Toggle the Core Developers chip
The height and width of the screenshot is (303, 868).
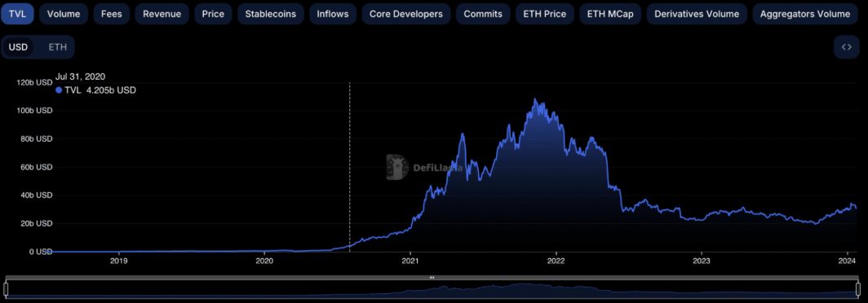[x=405, y=14]
